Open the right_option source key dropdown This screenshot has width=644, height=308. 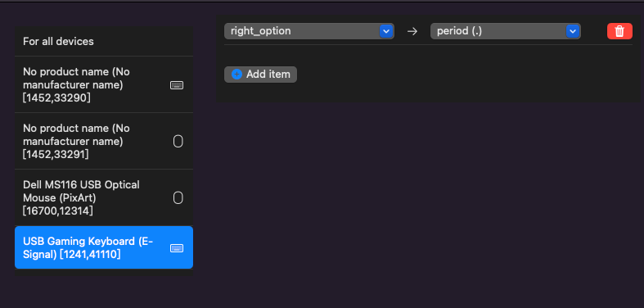(308, 31)
